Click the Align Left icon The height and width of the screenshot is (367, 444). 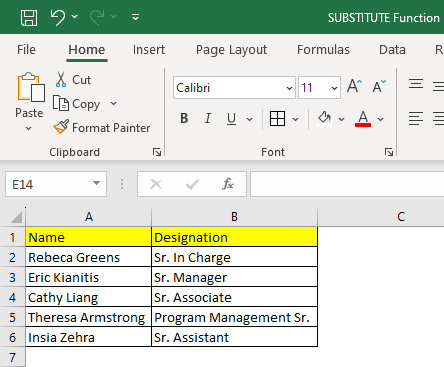click(x=416, y=118)
